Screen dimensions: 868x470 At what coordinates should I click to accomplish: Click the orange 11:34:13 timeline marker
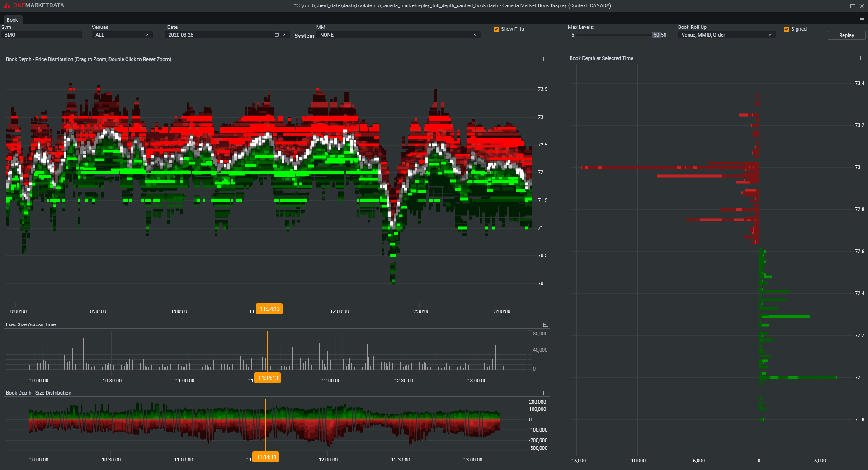click(269, 309)
